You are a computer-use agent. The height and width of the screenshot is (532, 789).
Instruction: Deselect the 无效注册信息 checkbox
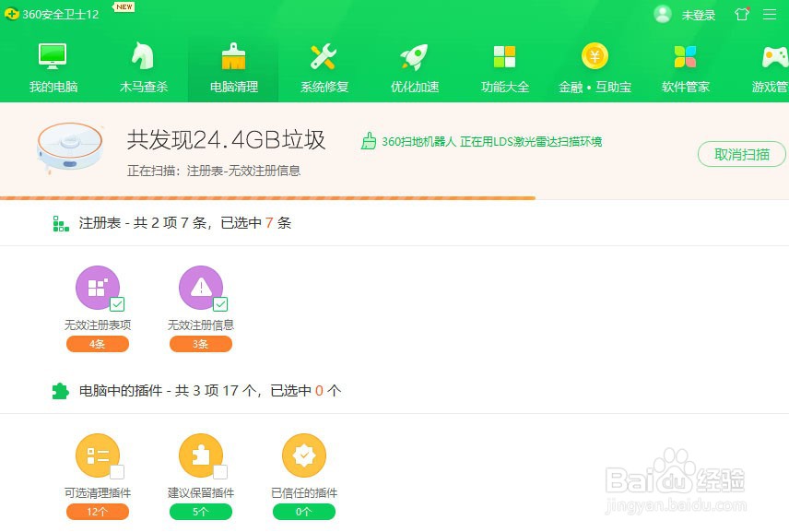click(218, 305)
